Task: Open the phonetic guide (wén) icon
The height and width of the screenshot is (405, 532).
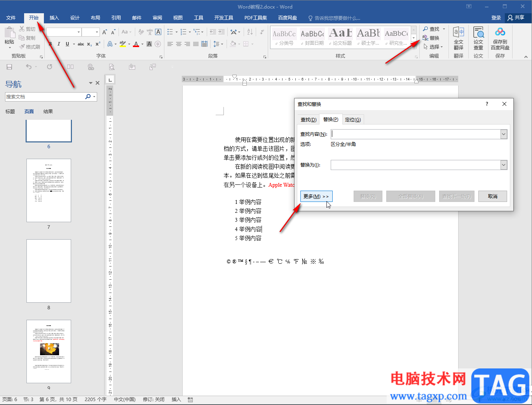Action: click(x=150, y=32)
